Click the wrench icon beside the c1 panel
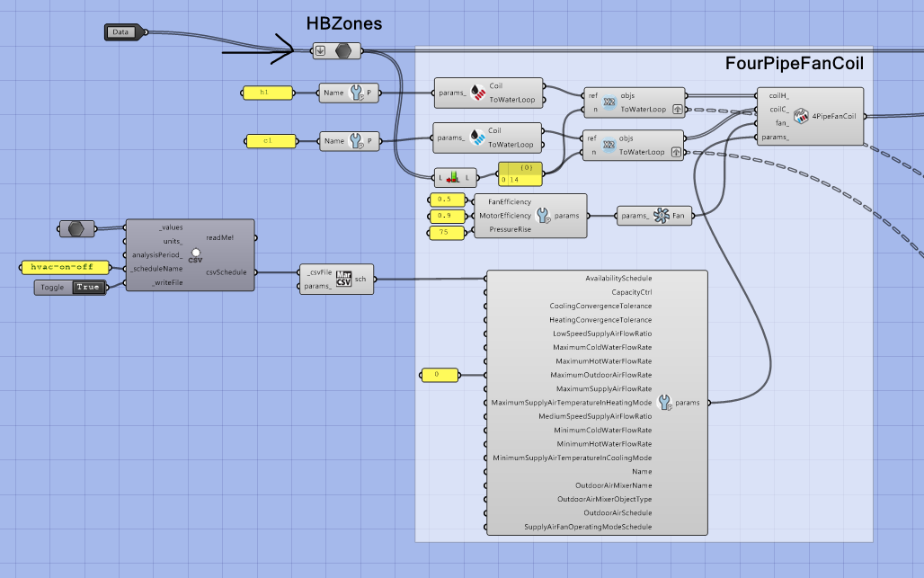 pos(356,141)
